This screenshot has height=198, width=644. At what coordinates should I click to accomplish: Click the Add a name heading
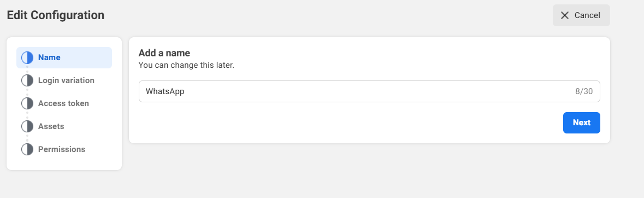[164, 53]
